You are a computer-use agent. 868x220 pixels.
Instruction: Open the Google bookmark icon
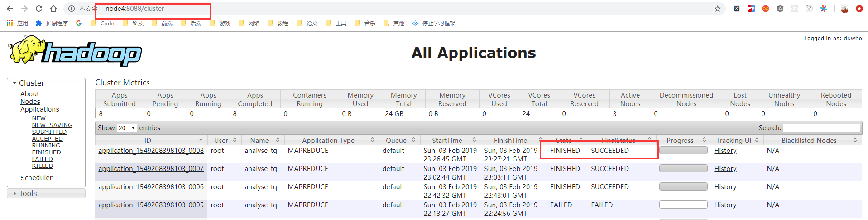tap(79, 23)
